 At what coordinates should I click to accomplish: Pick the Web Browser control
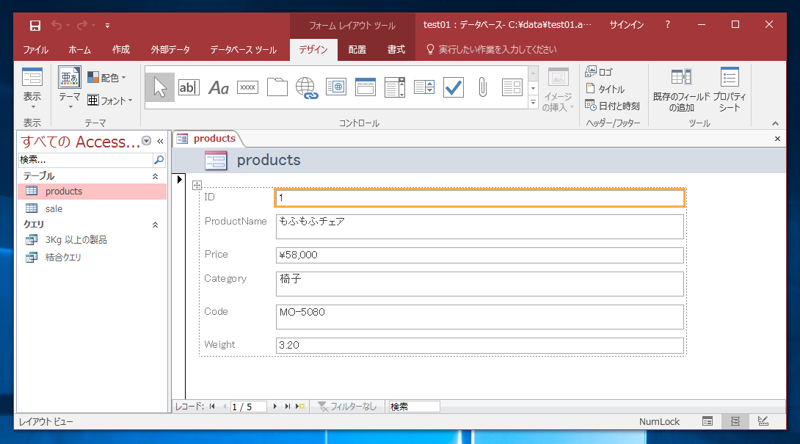coord(336,87)
